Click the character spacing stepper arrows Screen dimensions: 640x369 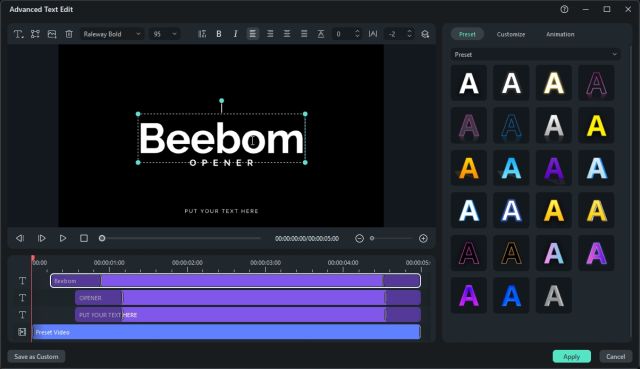click(x=409, y=34)
